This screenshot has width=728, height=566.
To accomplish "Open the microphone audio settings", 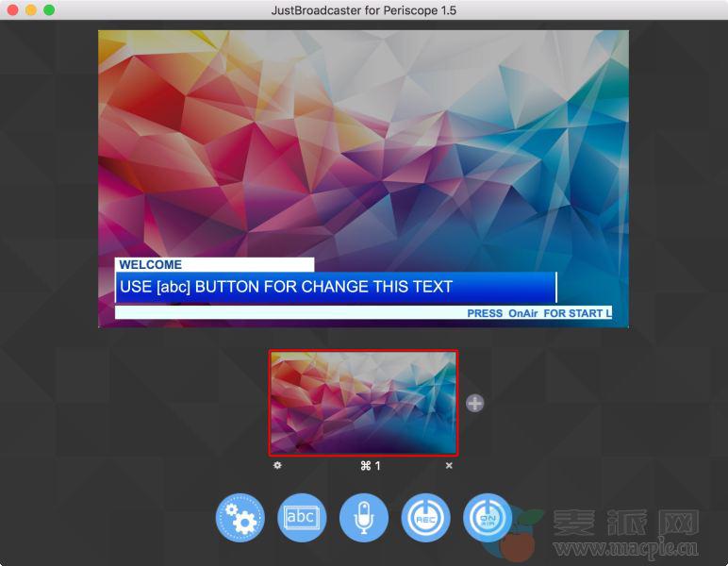I will click(363, 518).
